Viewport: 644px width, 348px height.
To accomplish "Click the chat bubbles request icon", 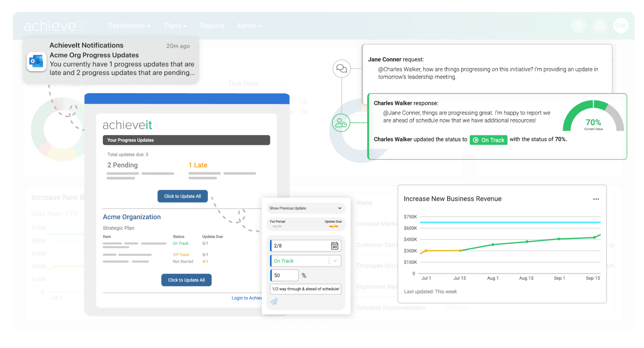I will click(x=341, y=68).
